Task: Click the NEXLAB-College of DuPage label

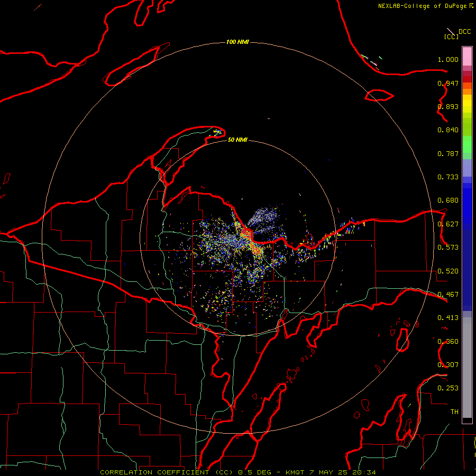Action: pos(422,6)
